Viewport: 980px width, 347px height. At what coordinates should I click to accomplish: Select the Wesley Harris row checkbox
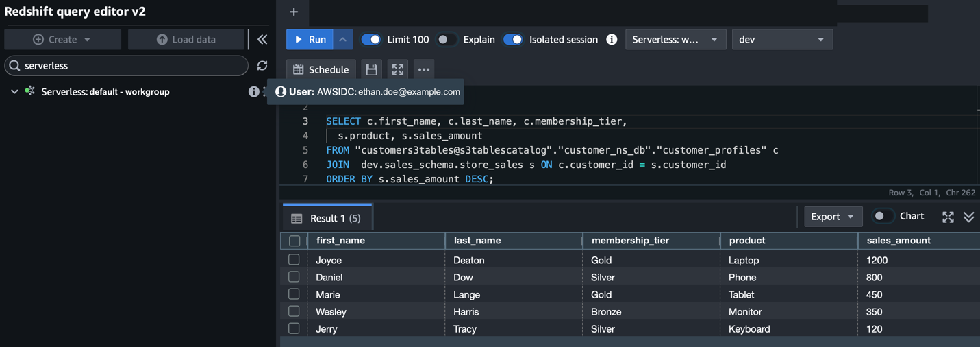(x=294, y=311)
